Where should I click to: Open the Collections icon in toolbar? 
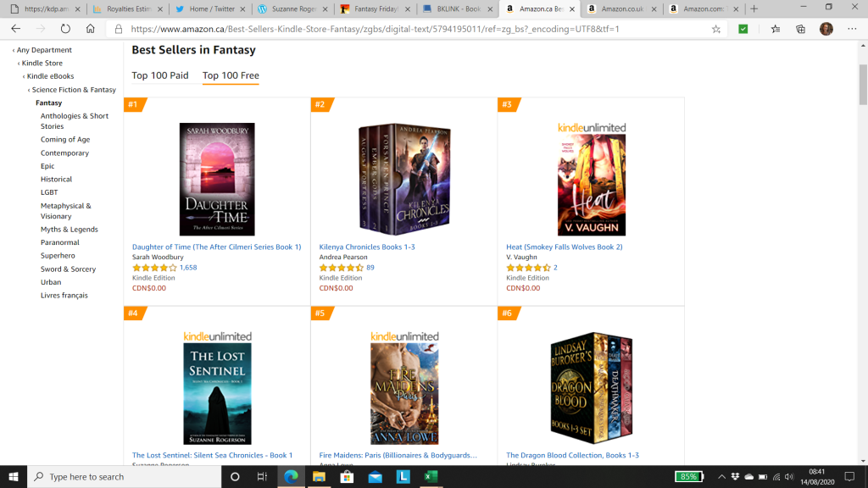800,29
